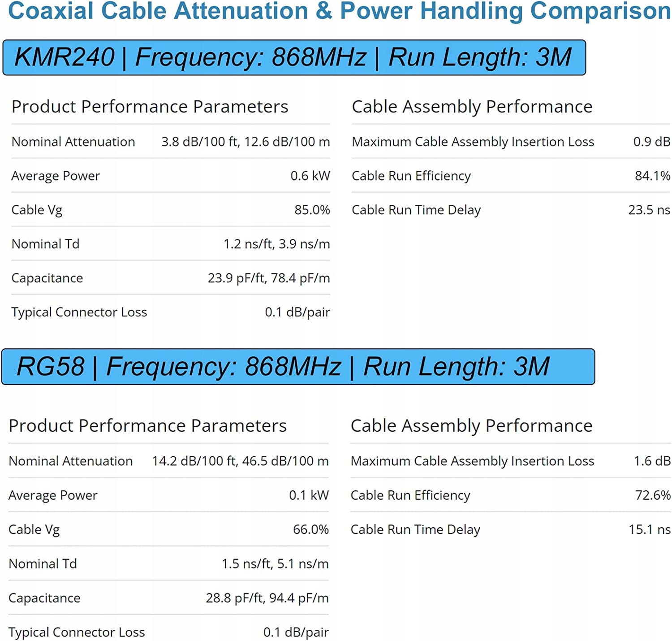
Task: Click the 15.1 ns time delay value
Action: (x=650, y=529)
